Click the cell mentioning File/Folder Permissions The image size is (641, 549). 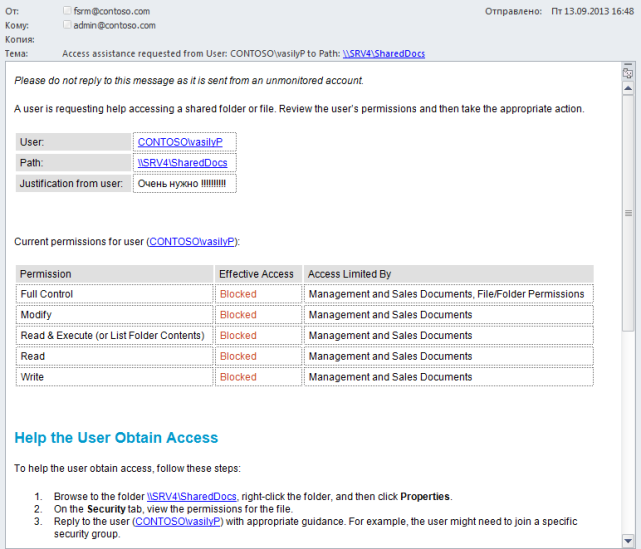click(448, 294)
